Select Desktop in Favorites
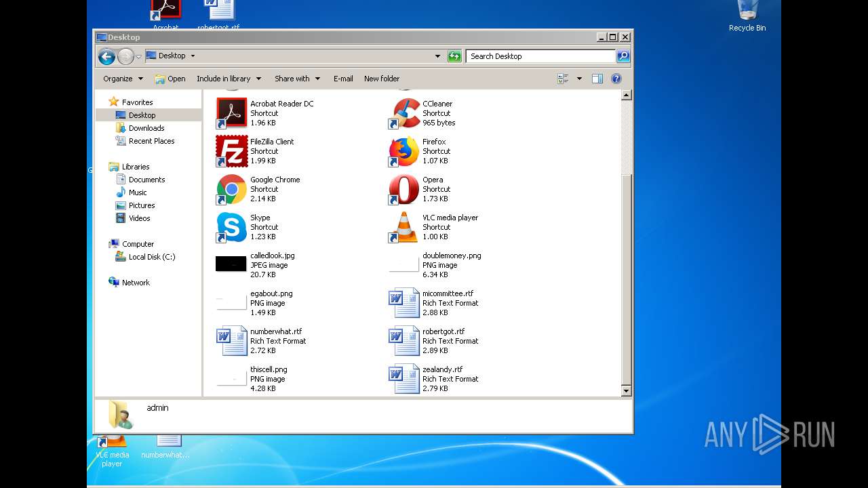 click(142, 115)
